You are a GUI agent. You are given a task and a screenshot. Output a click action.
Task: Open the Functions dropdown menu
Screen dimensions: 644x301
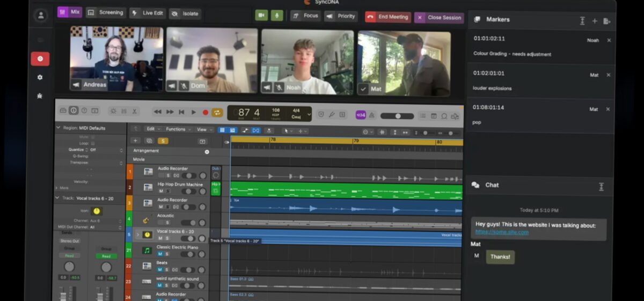[x=178, y=130]
